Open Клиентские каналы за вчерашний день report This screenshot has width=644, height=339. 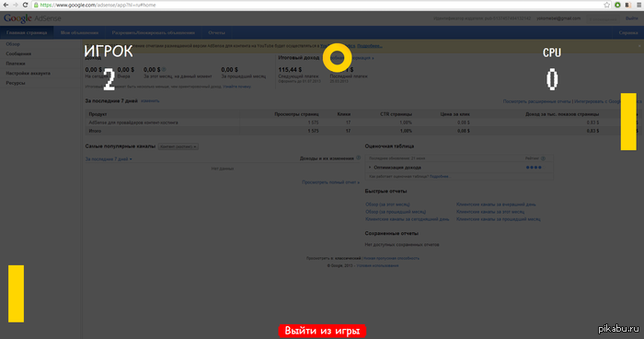click(x=496, y=205)
